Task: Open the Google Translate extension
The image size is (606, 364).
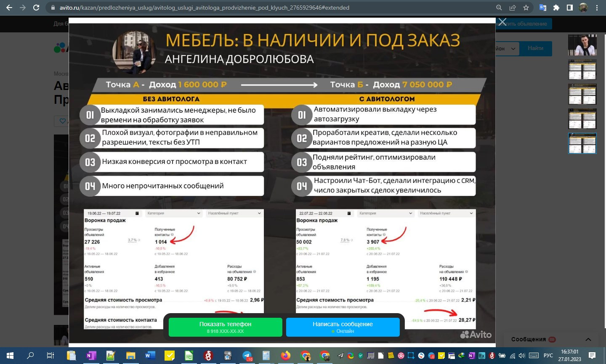Action: (x=543, y=8)
